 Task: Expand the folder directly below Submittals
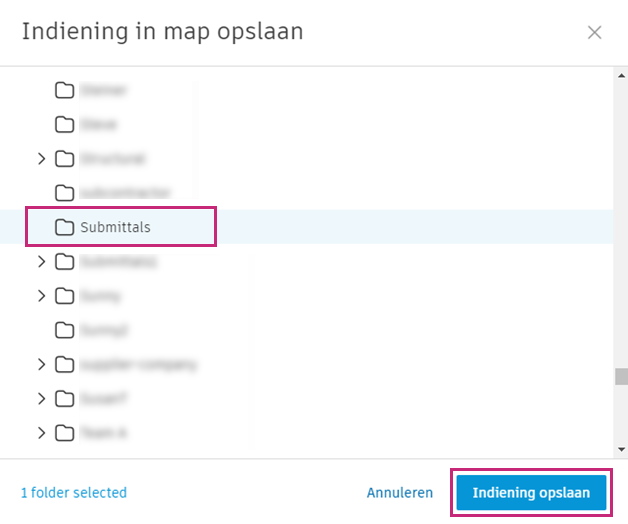(41, 262)
